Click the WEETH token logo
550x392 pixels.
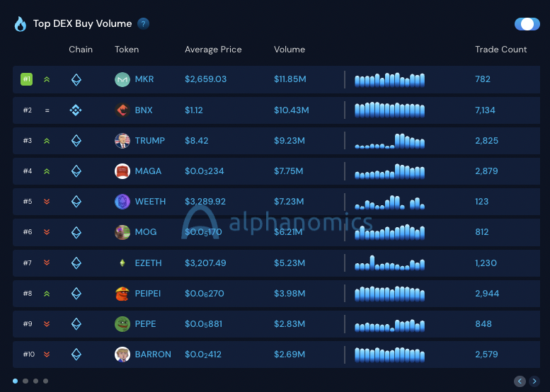tap(122, 202)
